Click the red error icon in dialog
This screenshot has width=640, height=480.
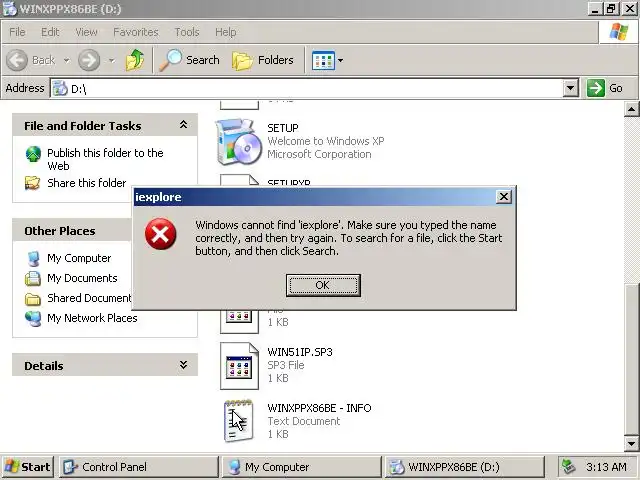coord(160,234)
